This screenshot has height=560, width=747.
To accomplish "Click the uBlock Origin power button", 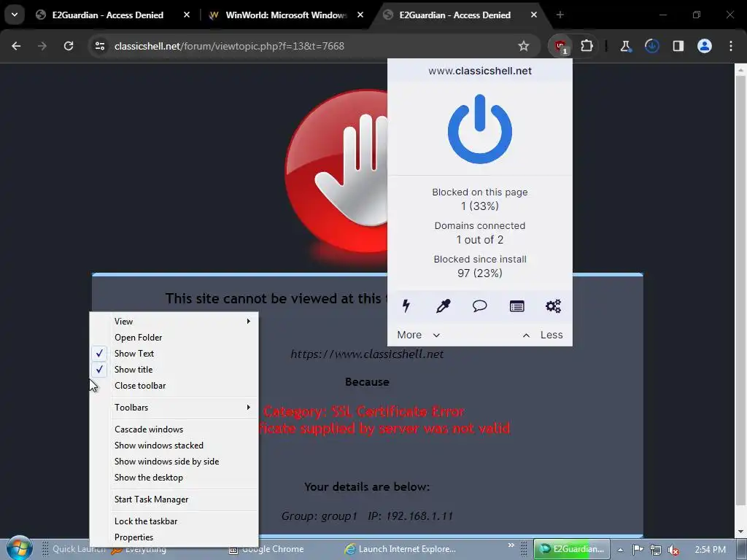I will pos(480,129).
